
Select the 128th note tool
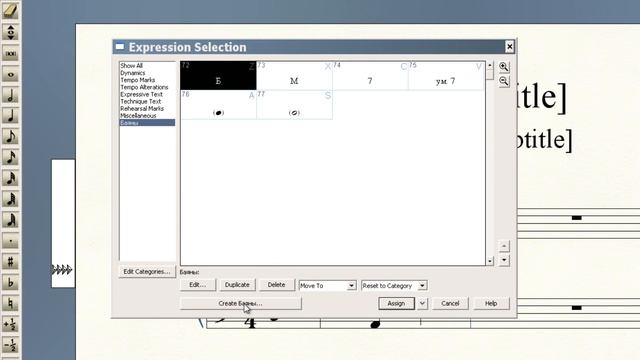11,220
